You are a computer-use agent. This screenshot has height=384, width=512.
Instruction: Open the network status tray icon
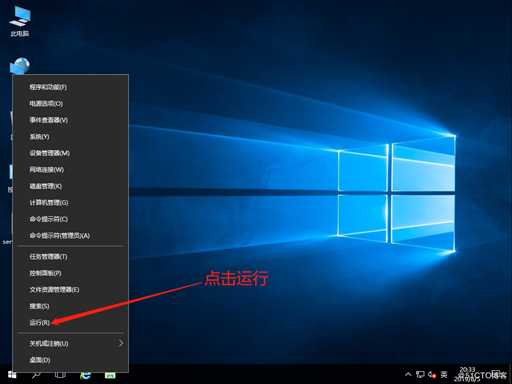[420, 374]
